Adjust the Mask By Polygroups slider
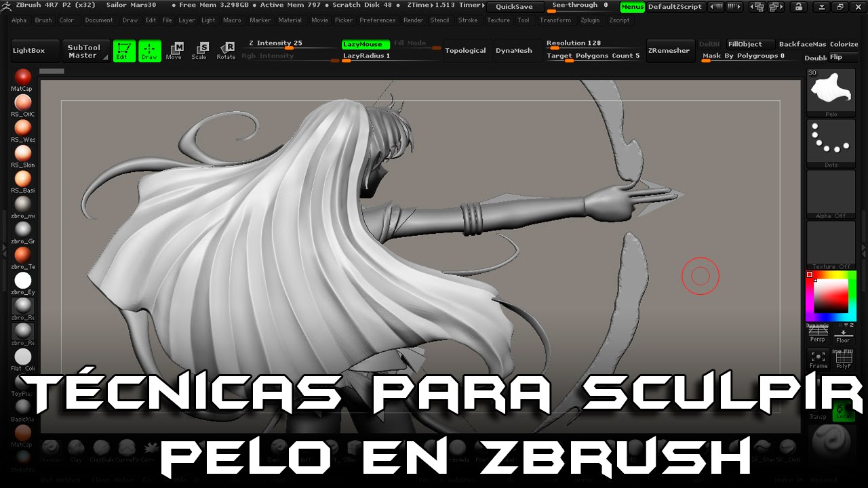 pyautogui.click(x=751, y=56)
